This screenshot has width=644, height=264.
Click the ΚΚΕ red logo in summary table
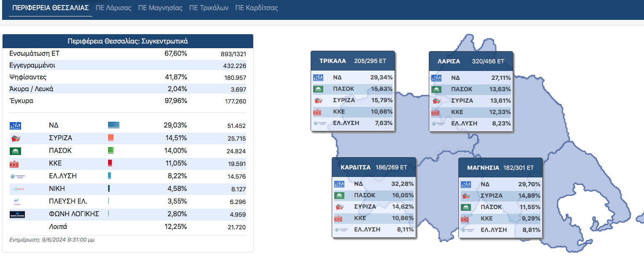tap(14, 164)
